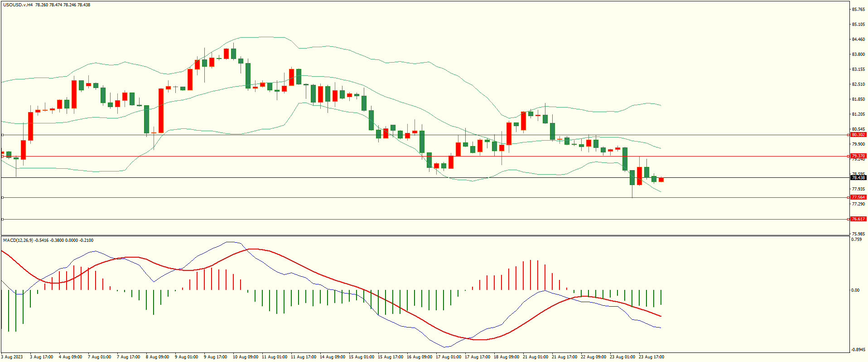The width and height of the screenshot is (868, 362).
Task: Click the -0.8945 value on MACD scale
Action: tap(858, 350)
